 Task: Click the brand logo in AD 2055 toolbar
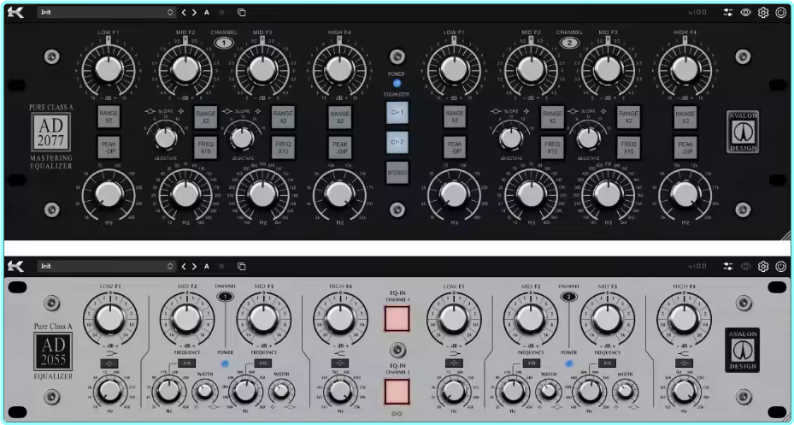point(16,266)
